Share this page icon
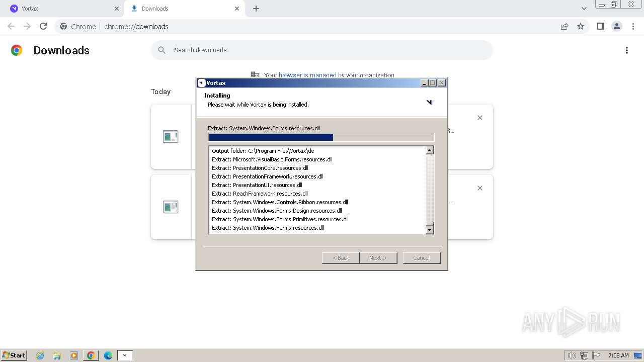Image resolution: width=644 pixels, height=362 pixels. (x=565, y=26)
